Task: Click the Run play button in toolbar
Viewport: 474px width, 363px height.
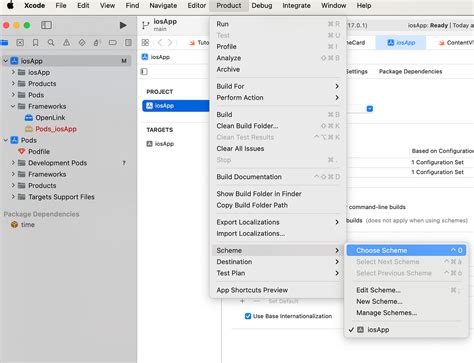Action: (x=123, y=25)
